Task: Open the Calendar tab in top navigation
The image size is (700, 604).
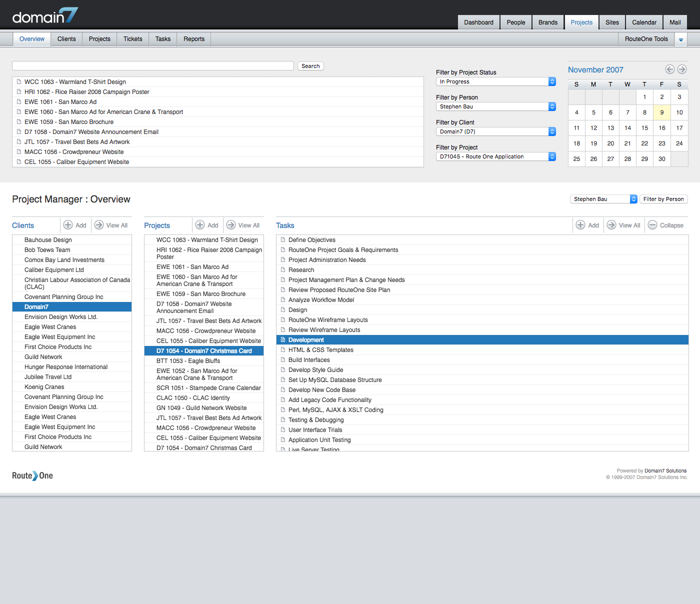Action: tap(643, 22)
